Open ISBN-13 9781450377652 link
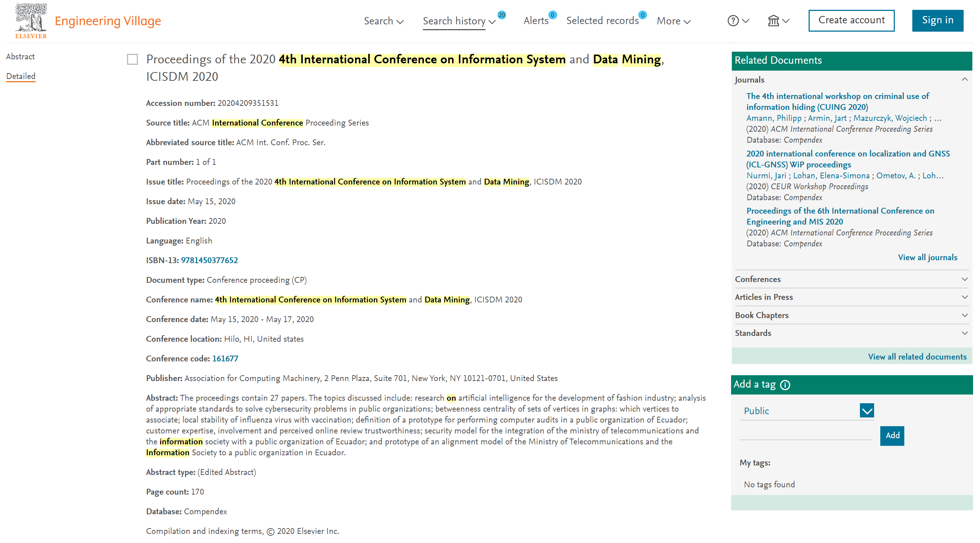The width and height of the screenshot is (980, 543). (x=209, y=261)
